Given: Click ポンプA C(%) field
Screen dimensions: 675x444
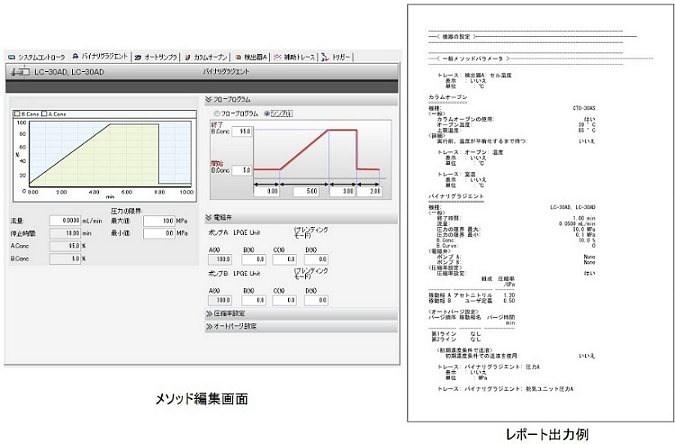Looking at the screenshot, I should pyautogui.click(x=285, y=259).
